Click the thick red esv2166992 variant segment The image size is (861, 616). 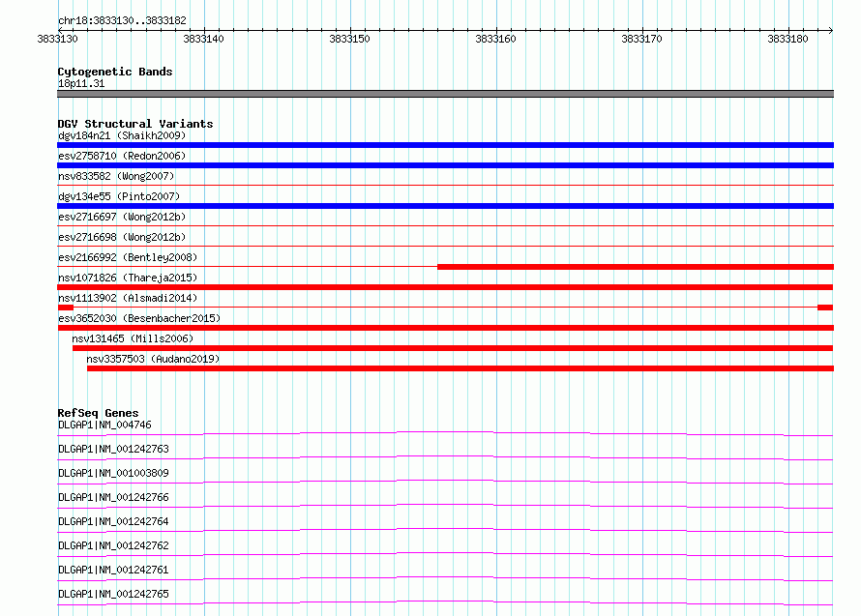(x=636, y=267)
